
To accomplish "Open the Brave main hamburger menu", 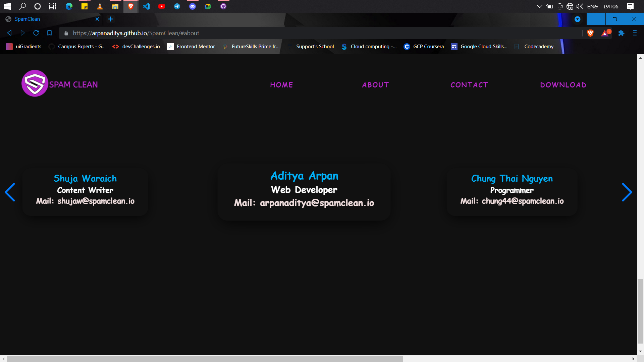I will (635, 33).
